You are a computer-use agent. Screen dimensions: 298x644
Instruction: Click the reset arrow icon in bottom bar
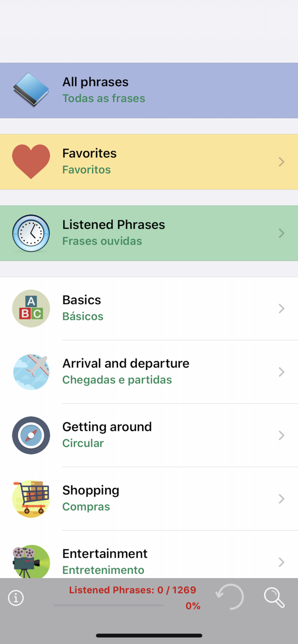[230, 597]
